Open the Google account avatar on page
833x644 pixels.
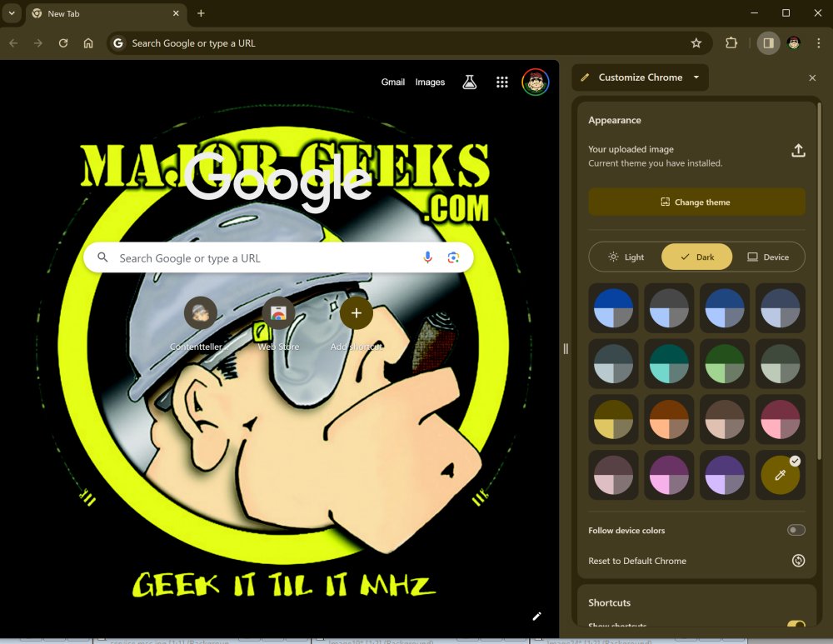click(536, 82)
